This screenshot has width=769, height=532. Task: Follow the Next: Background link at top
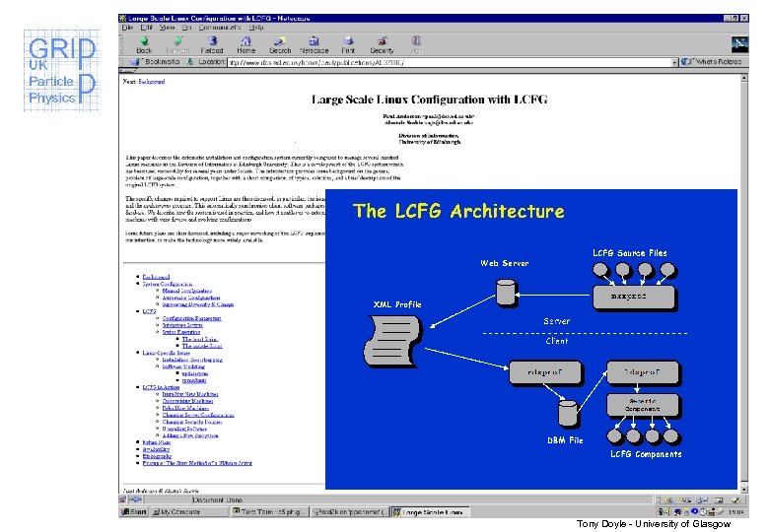pos(152,82)
